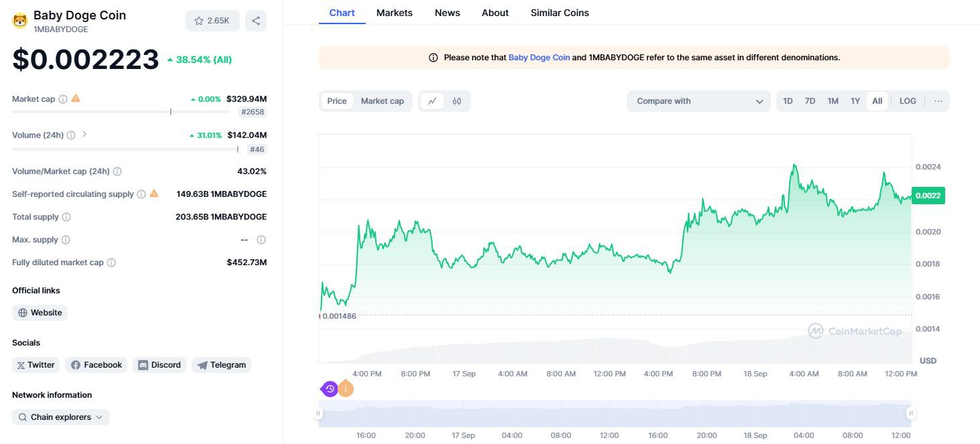
Task: Select the Market cap chart toggle
Action: coord(382,101)
